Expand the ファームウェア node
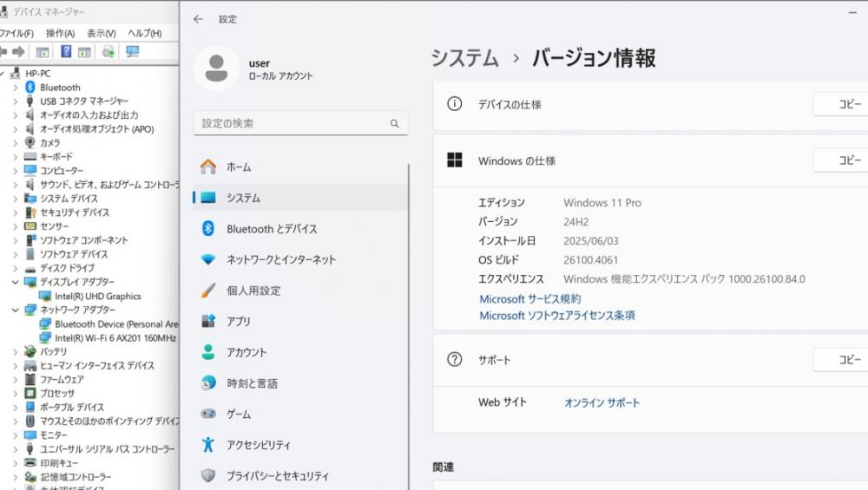 coord(16,379)
